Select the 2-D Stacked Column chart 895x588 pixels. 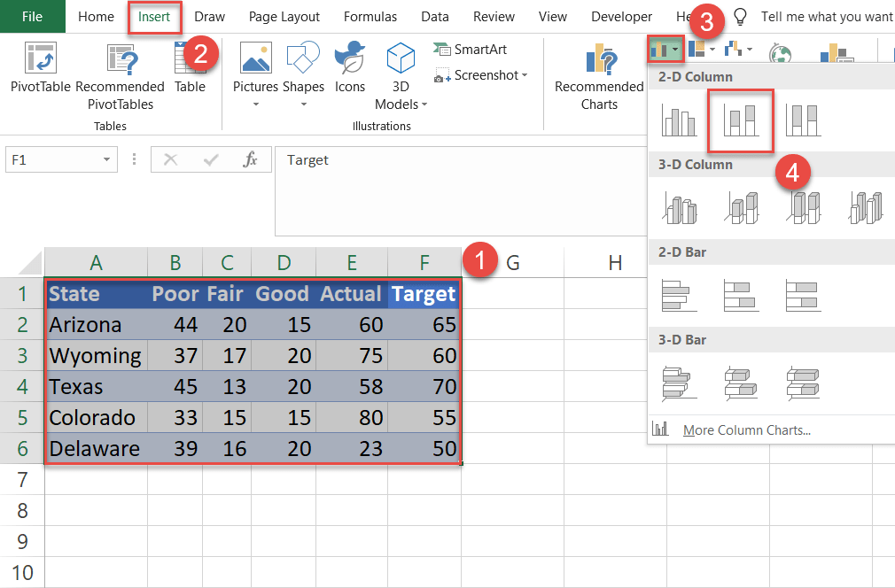741,120
